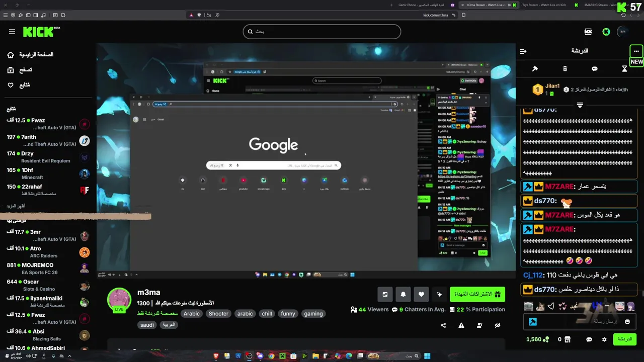Click the bookmark icon in address bar
This screenshot has width=644, height=362.
[463, 15]
